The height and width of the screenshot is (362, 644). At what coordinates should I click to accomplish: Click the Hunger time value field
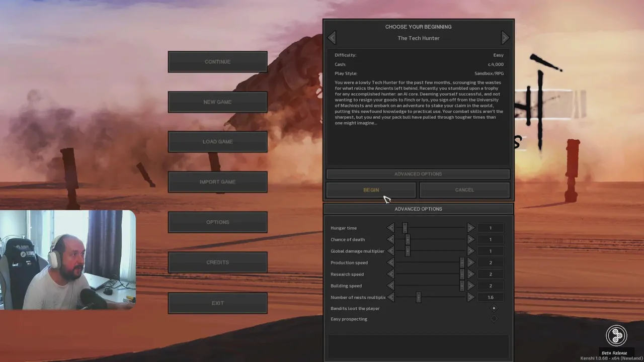(x=491, y=228)
